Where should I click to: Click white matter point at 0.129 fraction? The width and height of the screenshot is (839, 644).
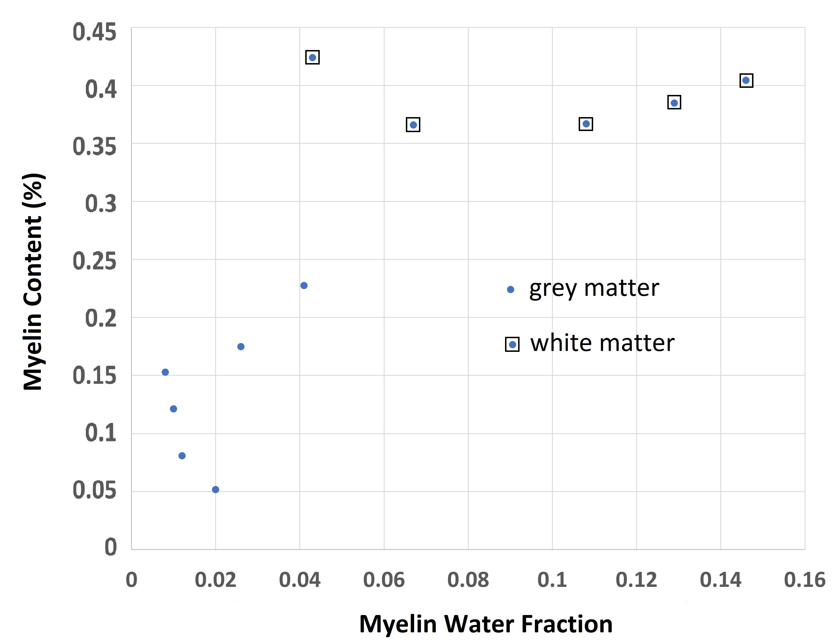674,102
